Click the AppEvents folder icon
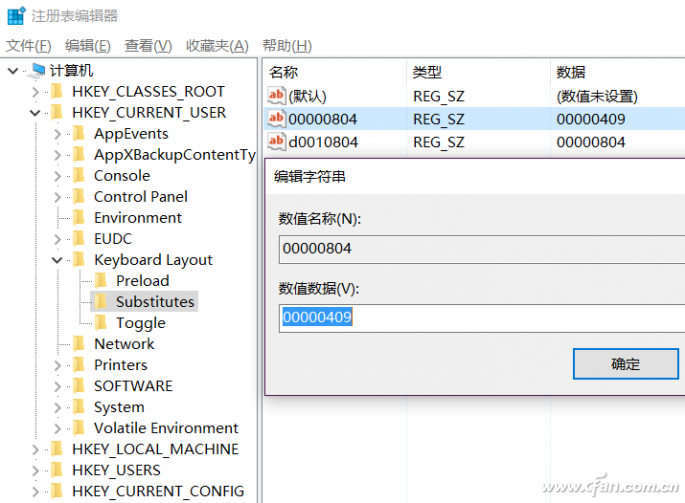This screenshot has height=503, width=685. pos(79,134)
